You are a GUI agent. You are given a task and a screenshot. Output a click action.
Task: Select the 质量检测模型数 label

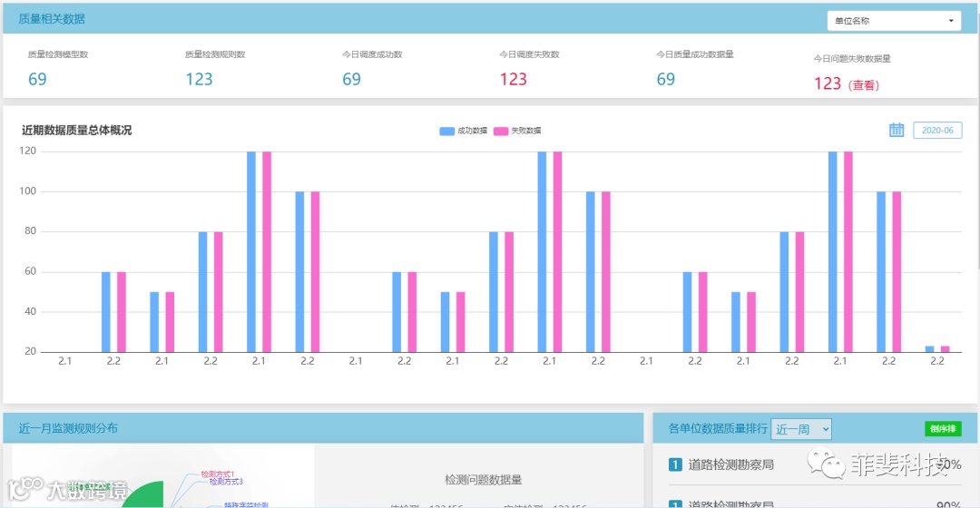click(x=58, y=54)
